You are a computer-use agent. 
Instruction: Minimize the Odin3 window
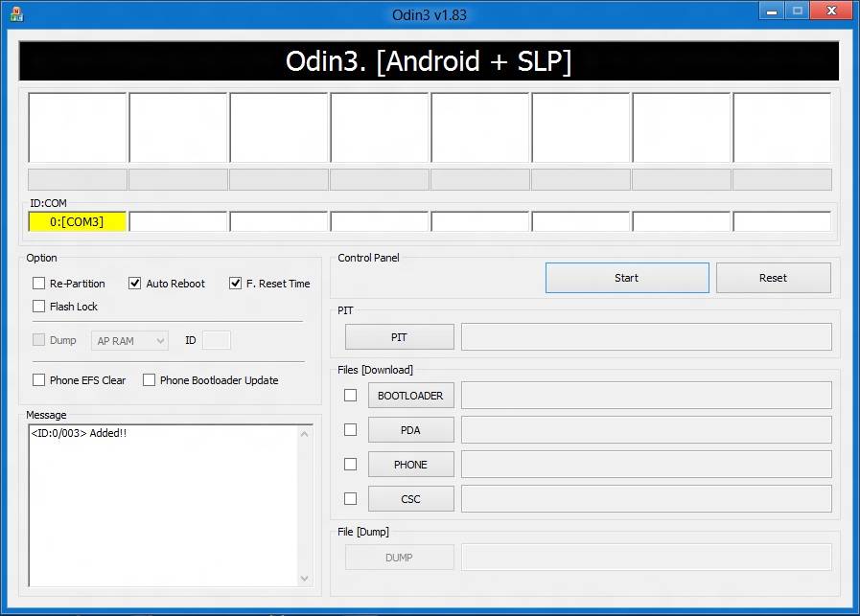(772, 11)
